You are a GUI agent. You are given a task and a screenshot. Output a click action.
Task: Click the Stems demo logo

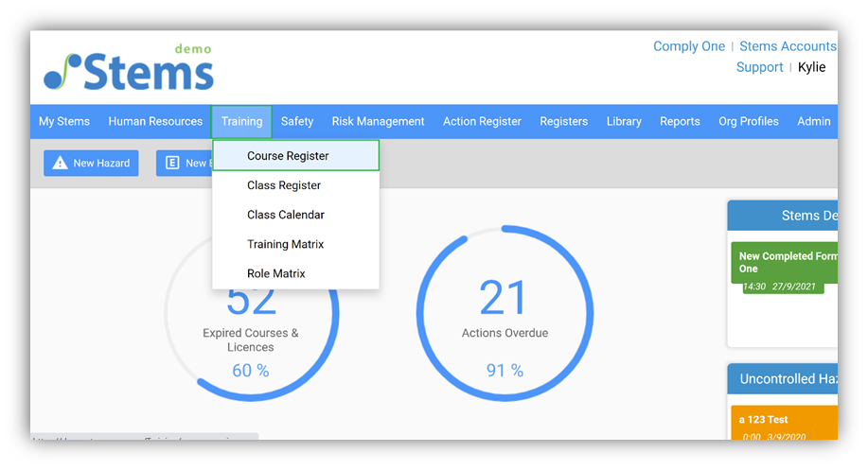[129, 67]
